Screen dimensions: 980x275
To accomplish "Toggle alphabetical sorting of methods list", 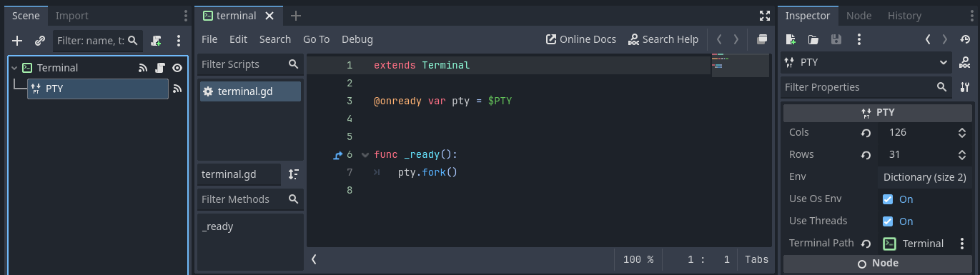I will point(294,174).
